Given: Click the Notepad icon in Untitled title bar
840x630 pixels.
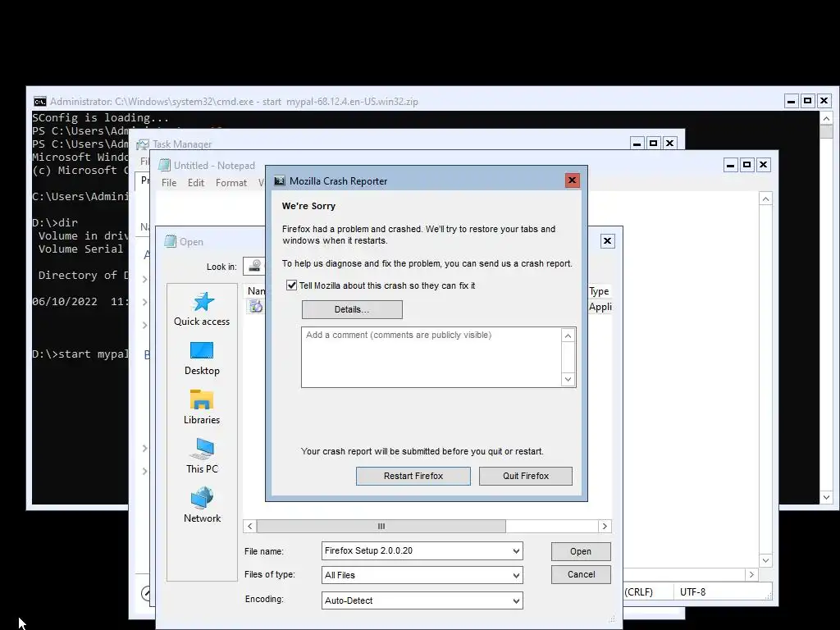Looking at the screenshot, I should (x=164, y=165).
